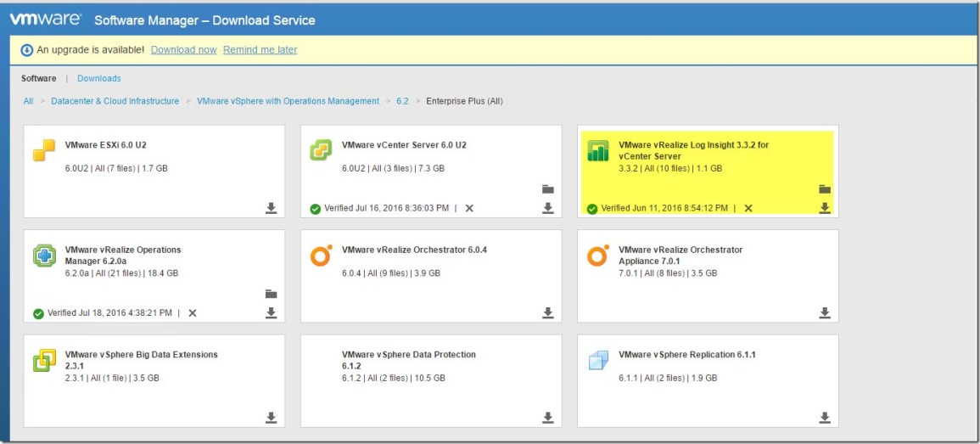This screenshot has width=980, height=444.
Task: Navigate to Datacenter & Cloud Infrastructure breadcrumb
Action: (115, 101)
